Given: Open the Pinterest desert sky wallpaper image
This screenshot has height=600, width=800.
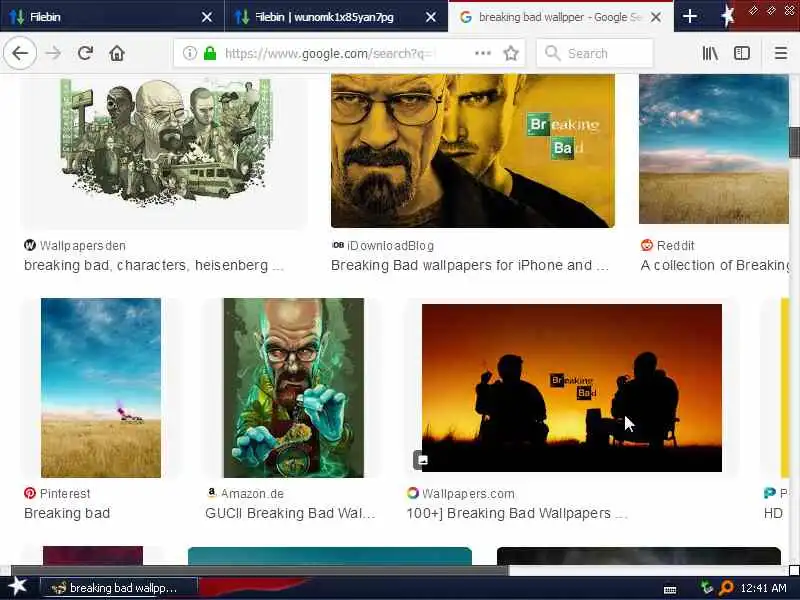Looking at the screenshot, I should (101, 388).
